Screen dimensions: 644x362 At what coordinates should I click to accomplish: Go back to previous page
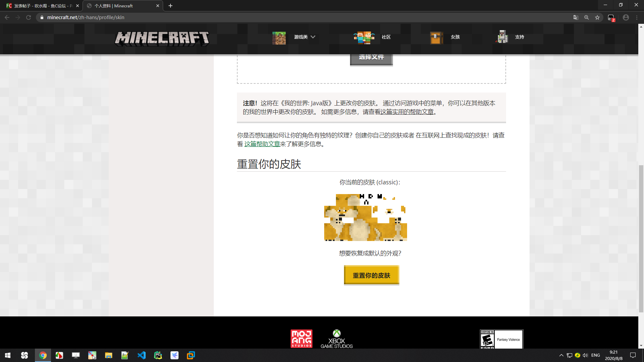tap(7, 17)
